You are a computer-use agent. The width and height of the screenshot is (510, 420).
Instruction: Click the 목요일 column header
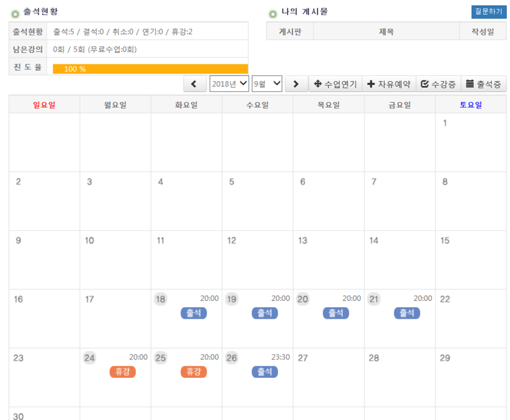click(x=329, y=105)
